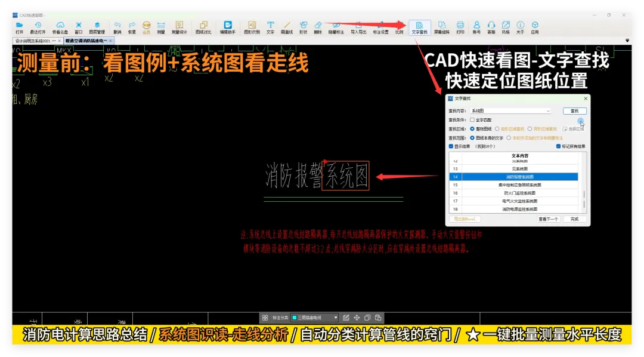Click the 撤销 undo icon
644x357 pixels.
coord(117,27)
